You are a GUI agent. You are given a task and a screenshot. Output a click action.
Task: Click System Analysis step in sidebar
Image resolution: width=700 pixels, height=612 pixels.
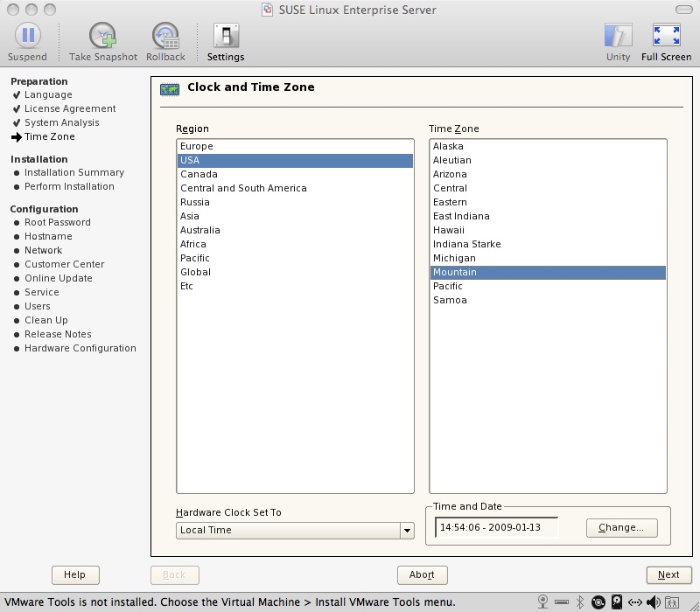click(61, 122)
